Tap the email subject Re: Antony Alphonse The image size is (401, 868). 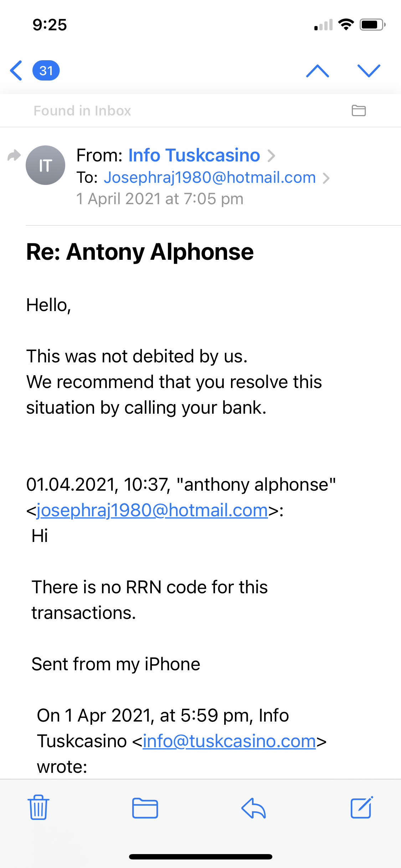(140, 252)
